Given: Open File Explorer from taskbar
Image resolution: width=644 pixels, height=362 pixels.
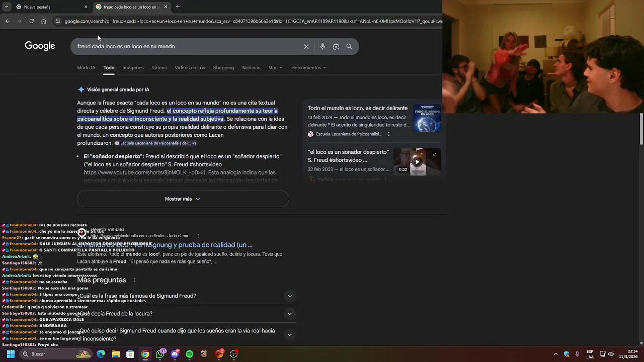Looking at the screenshot, I should 116,354.
